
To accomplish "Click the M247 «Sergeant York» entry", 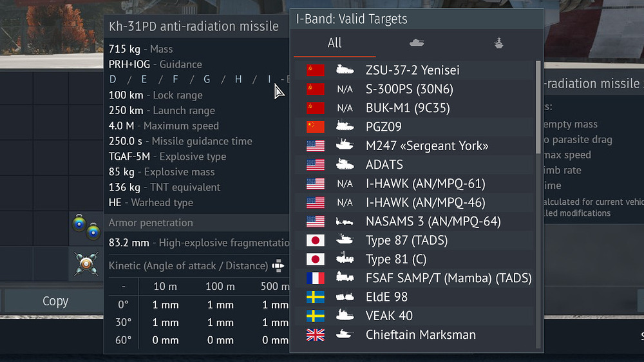I will point(414,146).
